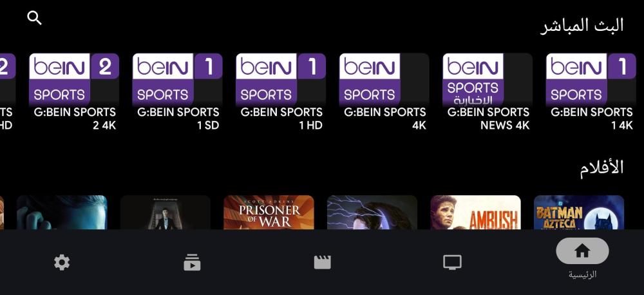Open the lightning-themed movie poster
The height and width of the screenshot is (295, 644).
(372, 213)
